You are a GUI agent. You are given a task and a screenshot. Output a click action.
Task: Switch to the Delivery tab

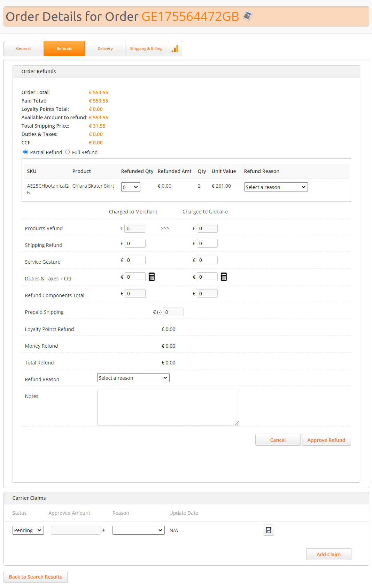(105, 48)
